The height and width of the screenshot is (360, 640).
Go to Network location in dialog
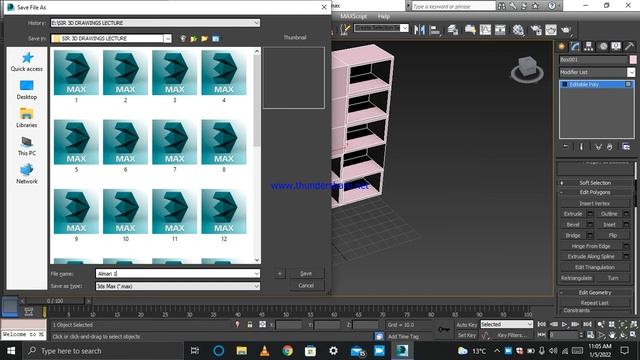27,174
